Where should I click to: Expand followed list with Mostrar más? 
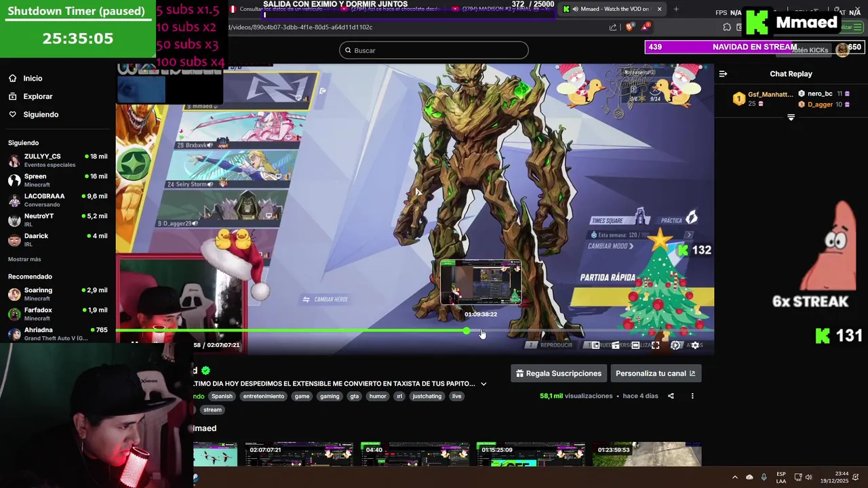[x=24, y=260]
